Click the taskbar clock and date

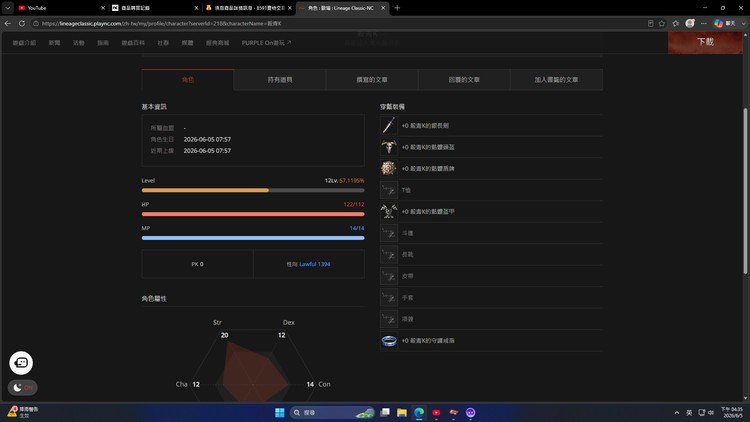(x=732, y=412)
